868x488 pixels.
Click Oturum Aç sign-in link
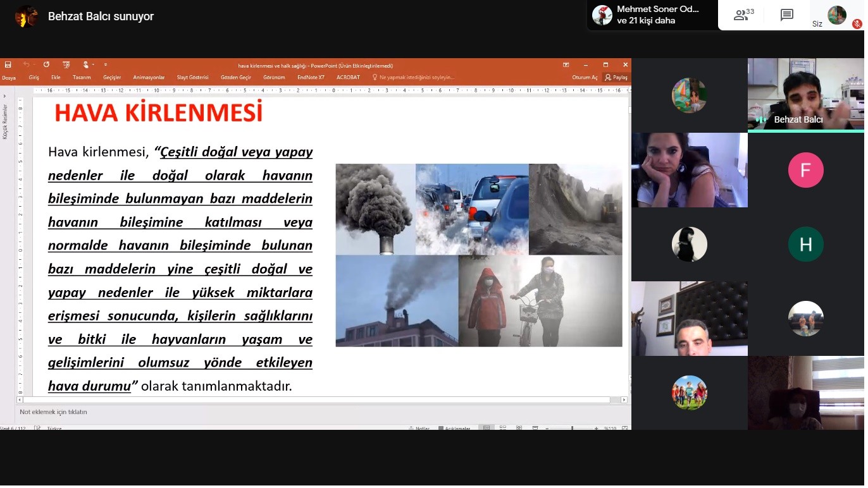click(x=585, y=78)
